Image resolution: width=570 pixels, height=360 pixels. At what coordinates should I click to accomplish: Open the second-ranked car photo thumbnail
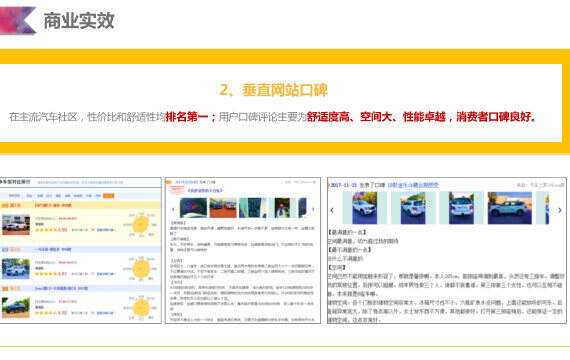(x=16, y=269)
